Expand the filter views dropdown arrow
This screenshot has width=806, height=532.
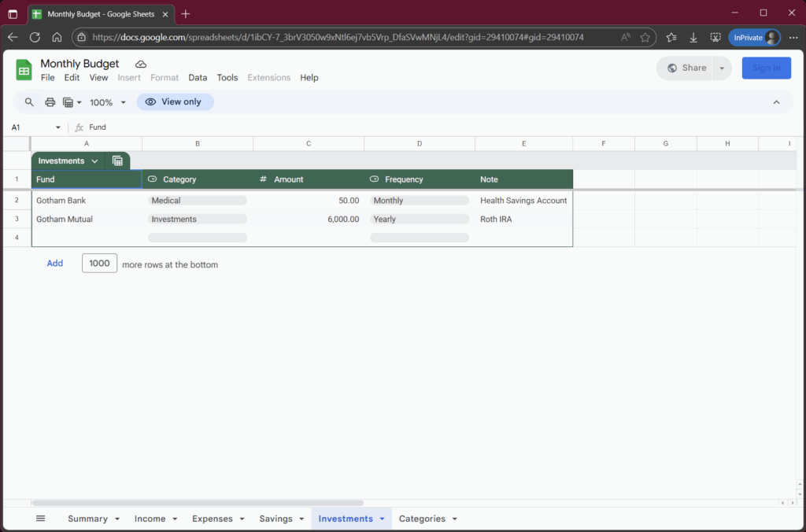click(x=79, y=102)
